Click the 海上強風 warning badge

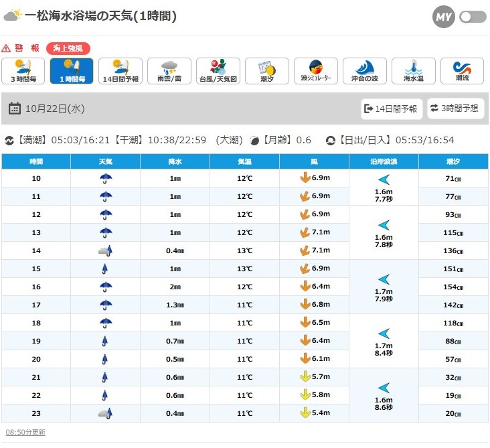pos(68,48)
